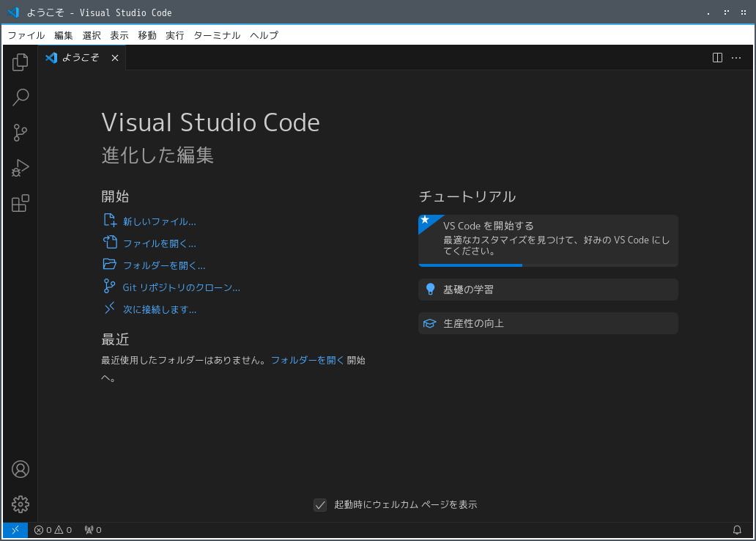This screenshot has height=541, width=756.
Task: Open the 実行 menu
Action: point(174,35)
